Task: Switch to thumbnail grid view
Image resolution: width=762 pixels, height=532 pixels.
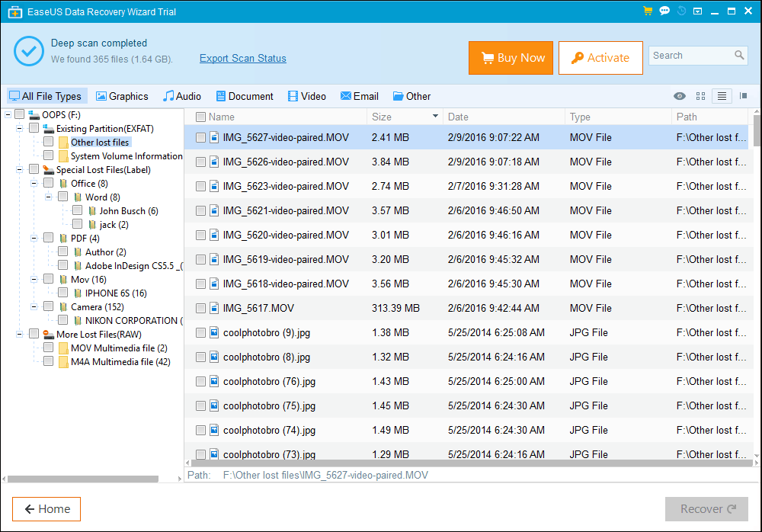Action: 700,96
